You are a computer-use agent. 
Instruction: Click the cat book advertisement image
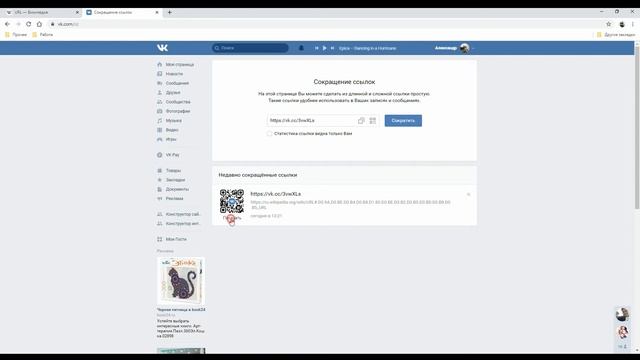click(181, 281)
